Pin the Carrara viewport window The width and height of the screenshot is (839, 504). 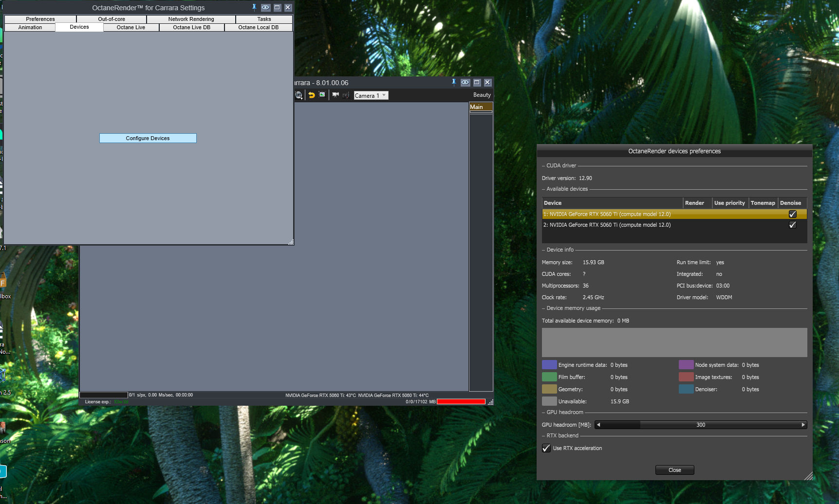[454, 82]
